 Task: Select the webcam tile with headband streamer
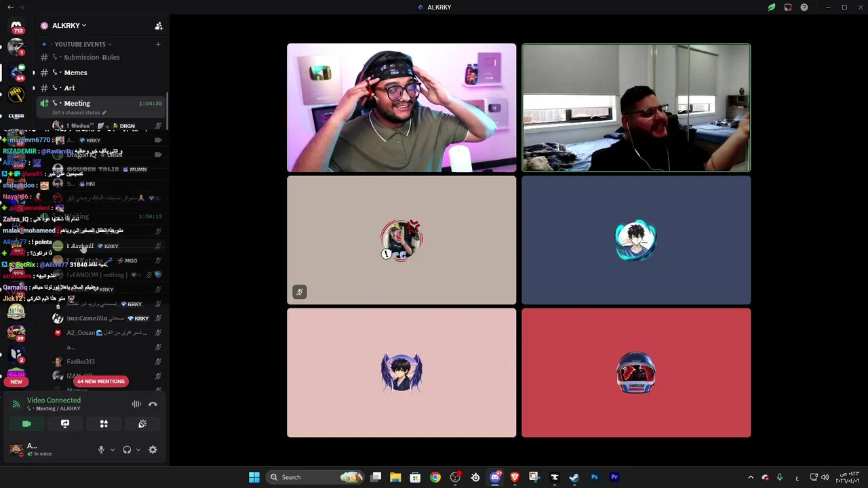tap(401, 108)
